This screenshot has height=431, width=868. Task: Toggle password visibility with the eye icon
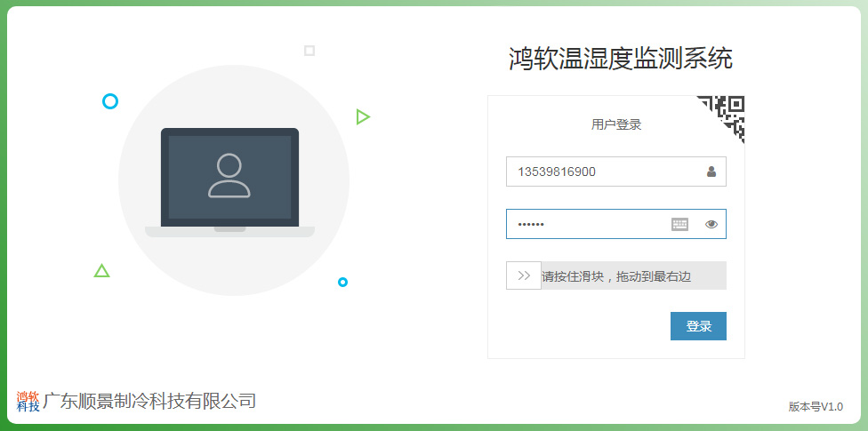point(711,224)
